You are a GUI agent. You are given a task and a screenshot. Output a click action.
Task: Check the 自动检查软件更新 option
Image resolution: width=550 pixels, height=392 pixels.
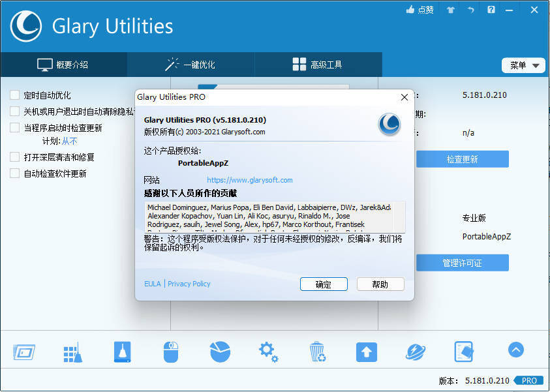coord(14,173)
